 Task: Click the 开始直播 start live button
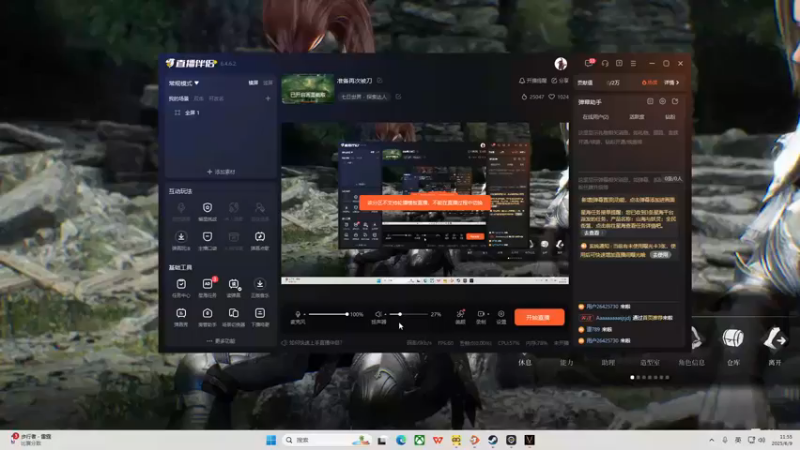click(539, 317)
